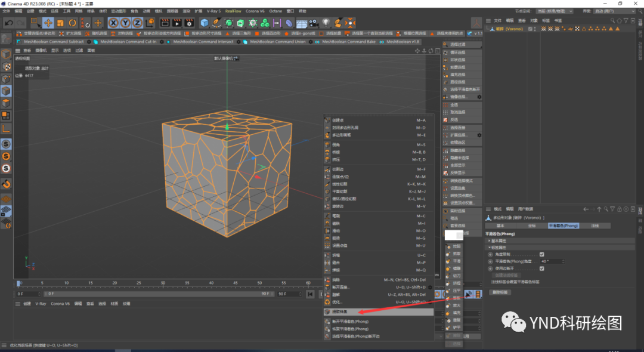Switch to the Phong tab in attributes
The height and width of the screenshot is (352, 644).
point(563,226)
